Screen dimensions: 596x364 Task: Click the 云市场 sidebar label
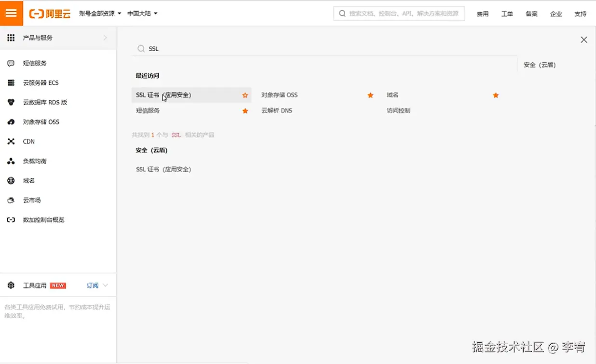32,200
